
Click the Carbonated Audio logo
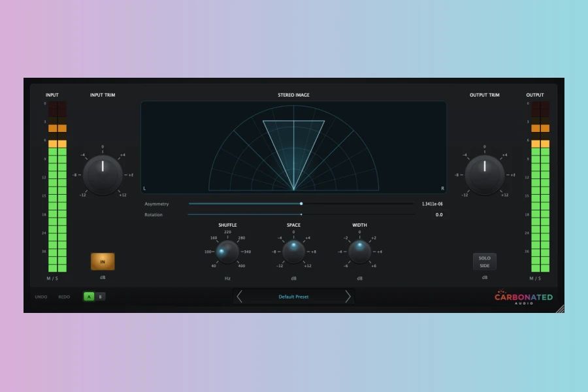point(523,298)
